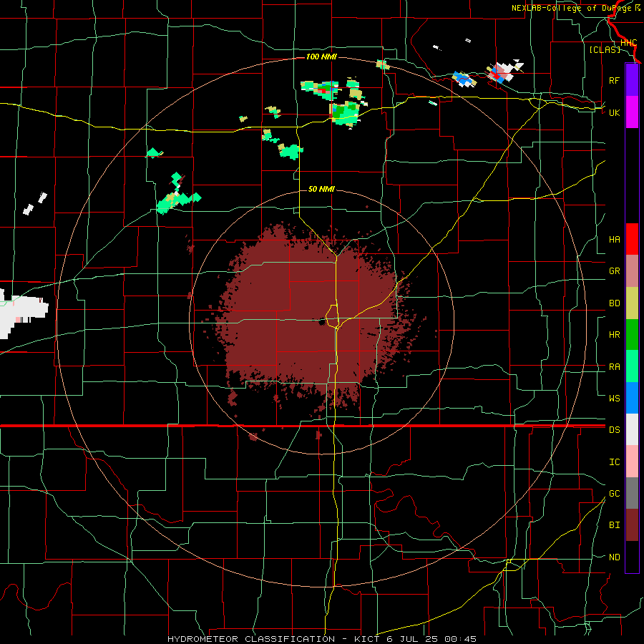Image resolution: width=644 pixels, height=644 pixels.
Task: Click the "GC" legend label
Action: click(614, 494)
